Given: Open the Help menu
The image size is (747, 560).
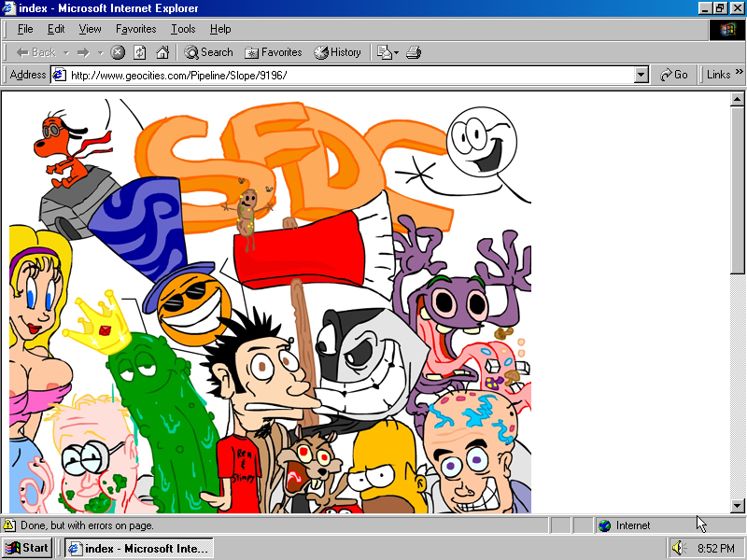Looking at the screenshot, I should (220, 29).
